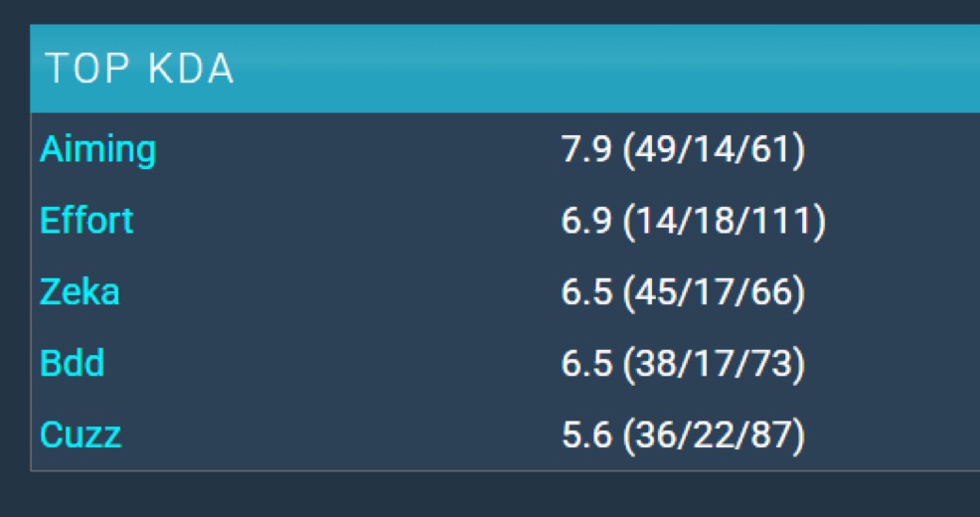The width and height of the screenshot is (980, 517).
Task: Click Bdd's 38/17/73 record in parentheses
Action: 713,363
